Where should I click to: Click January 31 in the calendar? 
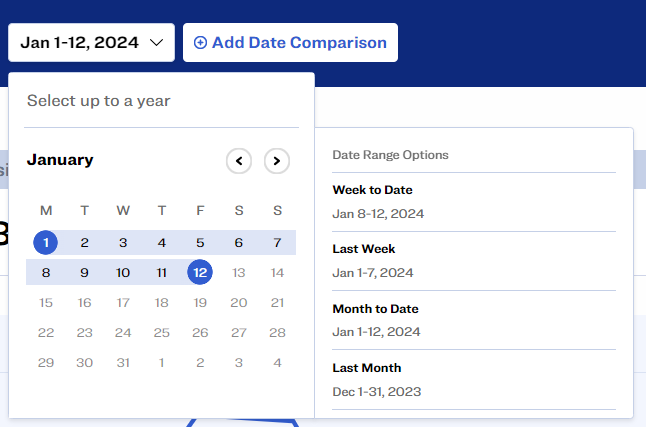123,362
